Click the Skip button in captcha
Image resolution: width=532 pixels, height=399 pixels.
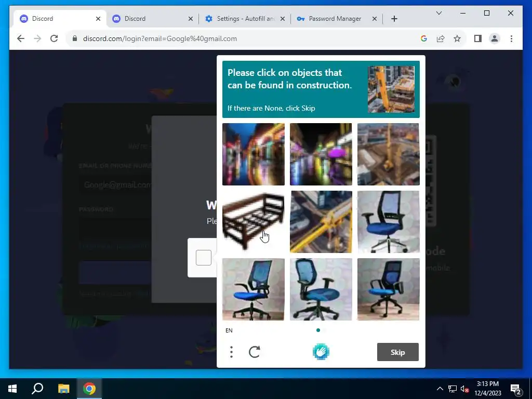coord(397,352)
